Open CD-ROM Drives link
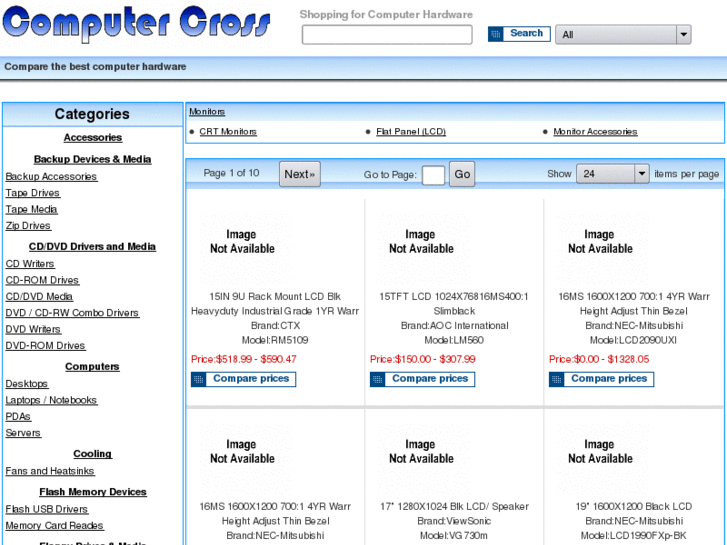The image size is (727, 545). 42,281
